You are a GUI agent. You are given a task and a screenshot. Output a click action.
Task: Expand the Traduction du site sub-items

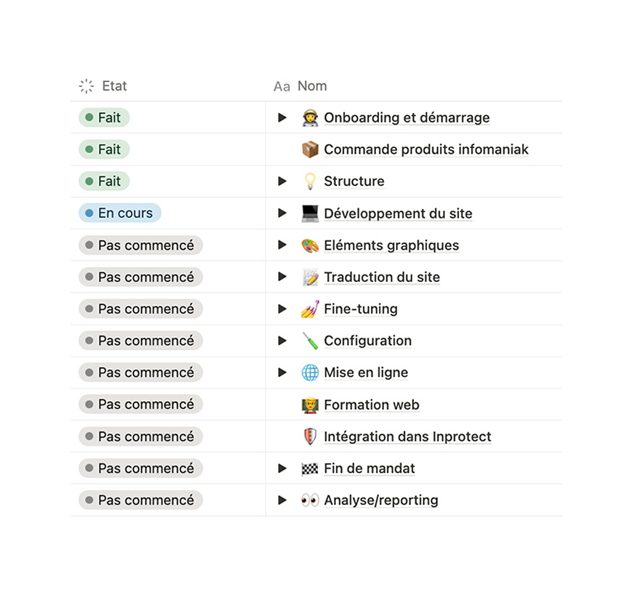coord(282,276)
